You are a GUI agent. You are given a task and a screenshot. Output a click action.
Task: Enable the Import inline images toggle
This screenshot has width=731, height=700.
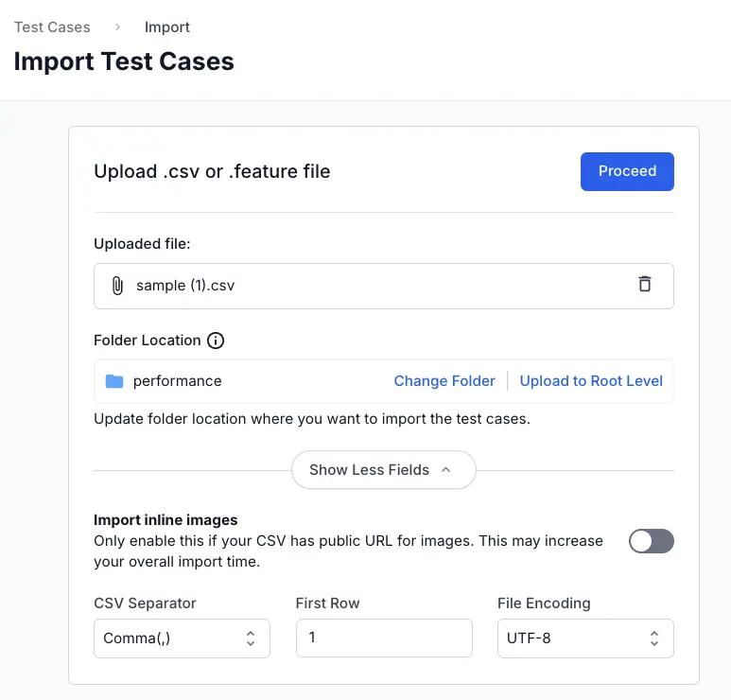652,541
